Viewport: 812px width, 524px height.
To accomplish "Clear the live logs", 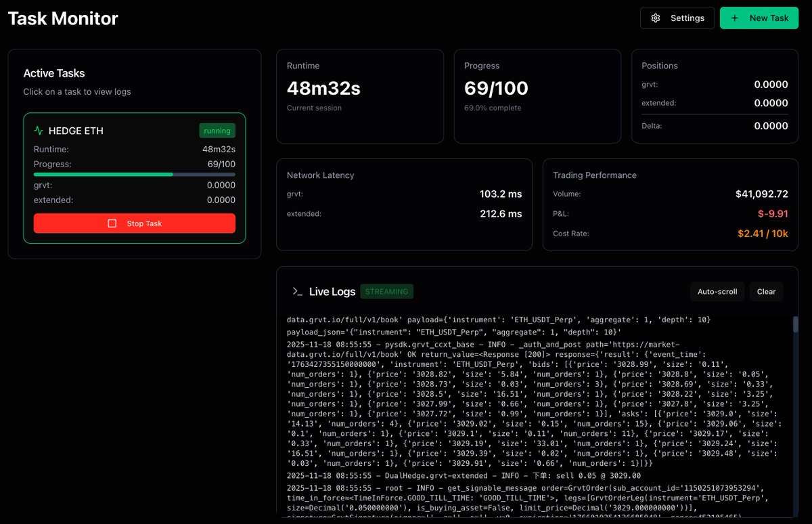I will click(x=767, y=292).
